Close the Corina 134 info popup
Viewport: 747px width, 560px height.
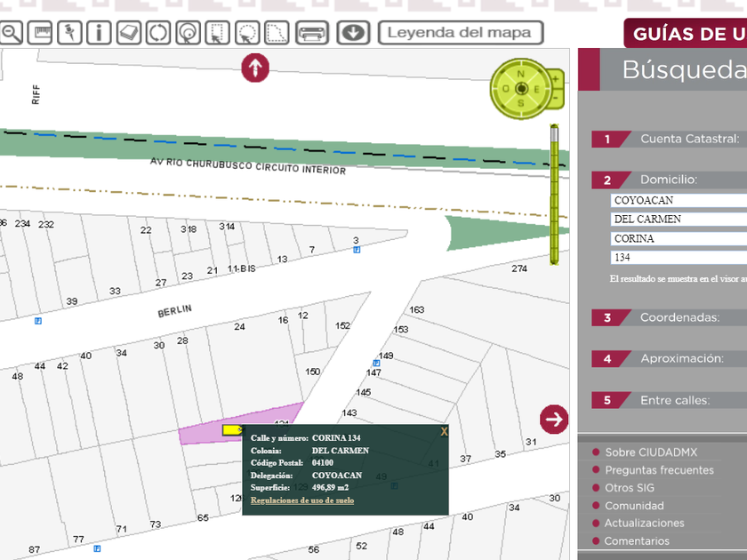(444, 432)
